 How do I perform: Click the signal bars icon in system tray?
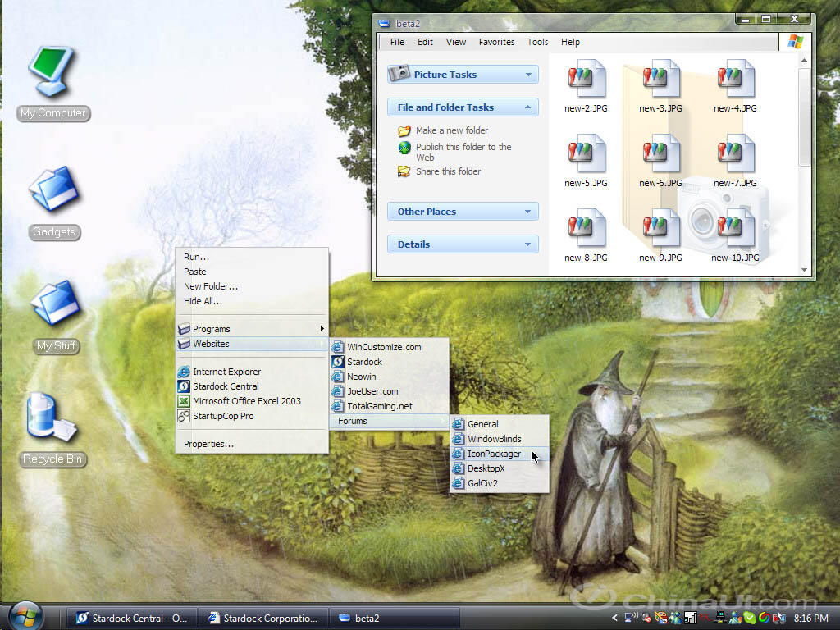tap(690, 619)
